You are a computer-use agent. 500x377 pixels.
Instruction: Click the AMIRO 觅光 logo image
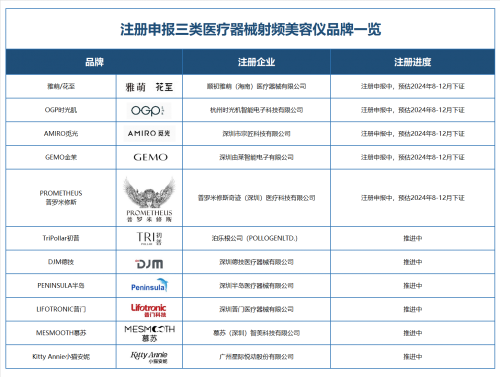point(149,133)
